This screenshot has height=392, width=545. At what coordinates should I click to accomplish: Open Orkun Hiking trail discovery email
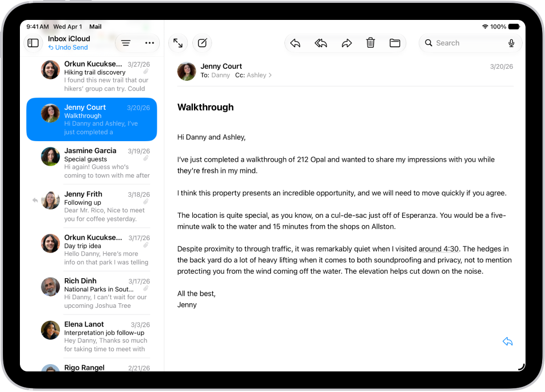point(92,76)
